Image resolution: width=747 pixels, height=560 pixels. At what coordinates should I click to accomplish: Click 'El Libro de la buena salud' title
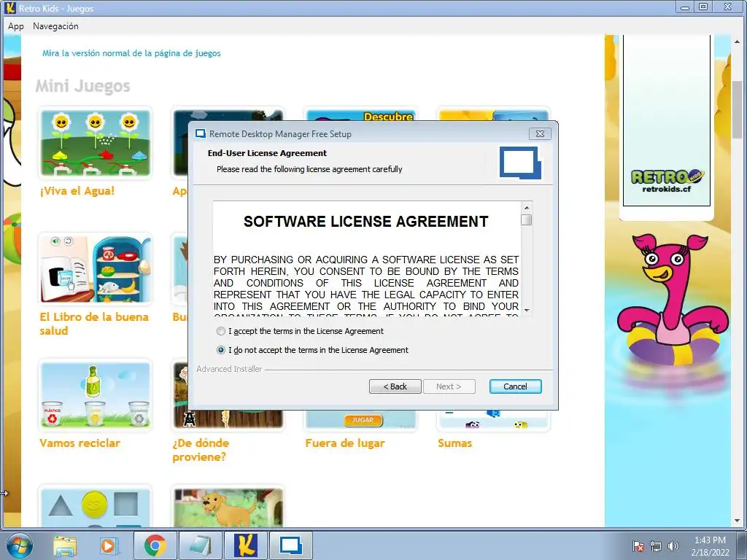[94, 324]
